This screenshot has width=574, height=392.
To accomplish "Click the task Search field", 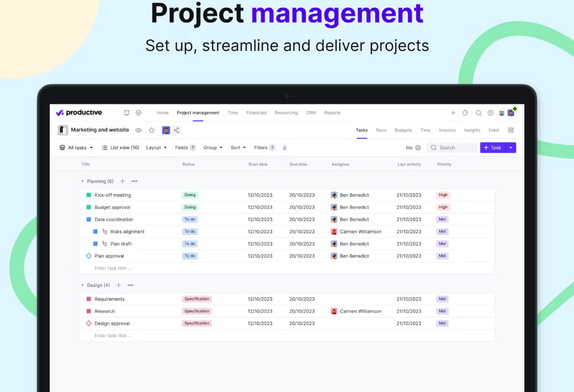I will coord(453,147).
